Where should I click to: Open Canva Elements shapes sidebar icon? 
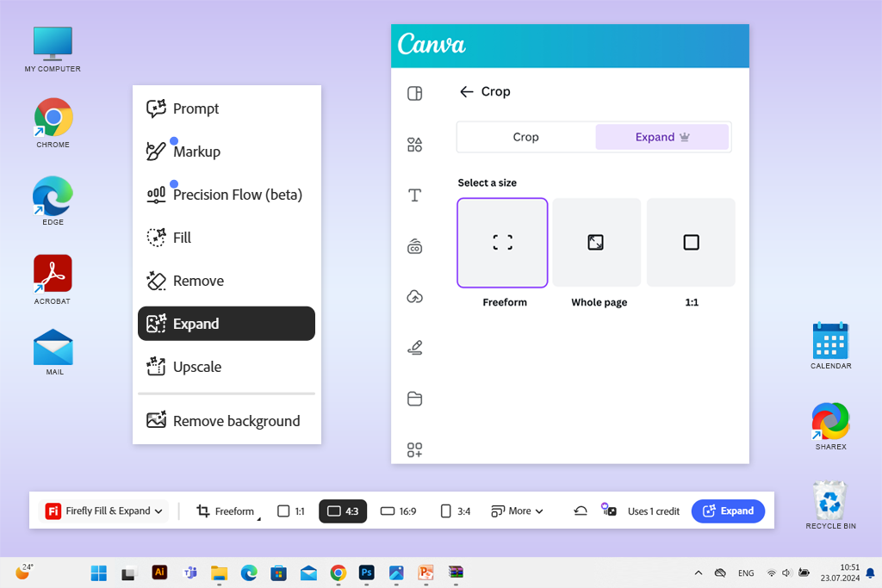point(414,145)
